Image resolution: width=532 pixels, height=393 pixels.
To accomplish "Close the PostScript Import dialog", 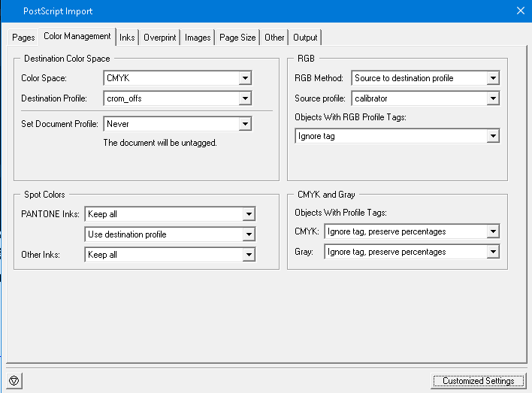I will tap(520, 11).
